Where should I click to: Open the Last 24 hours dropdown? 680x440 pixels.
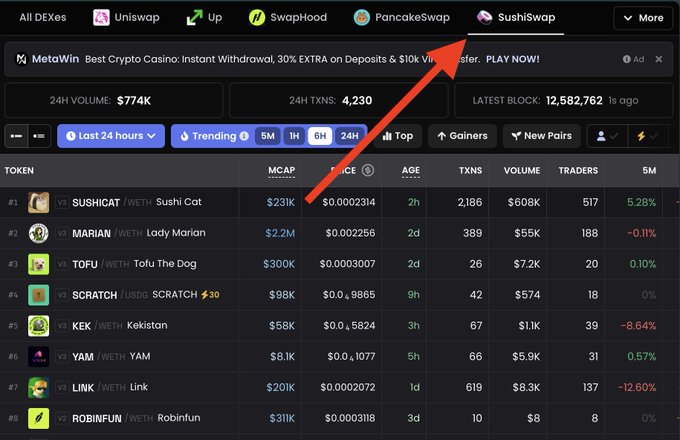111,136
